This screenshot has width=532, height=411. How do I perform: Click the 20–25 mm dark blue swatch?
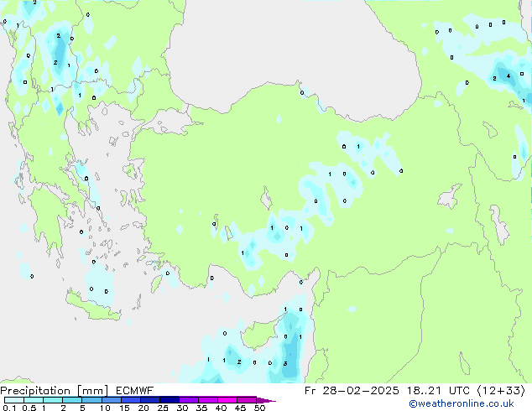click(149, 400)
